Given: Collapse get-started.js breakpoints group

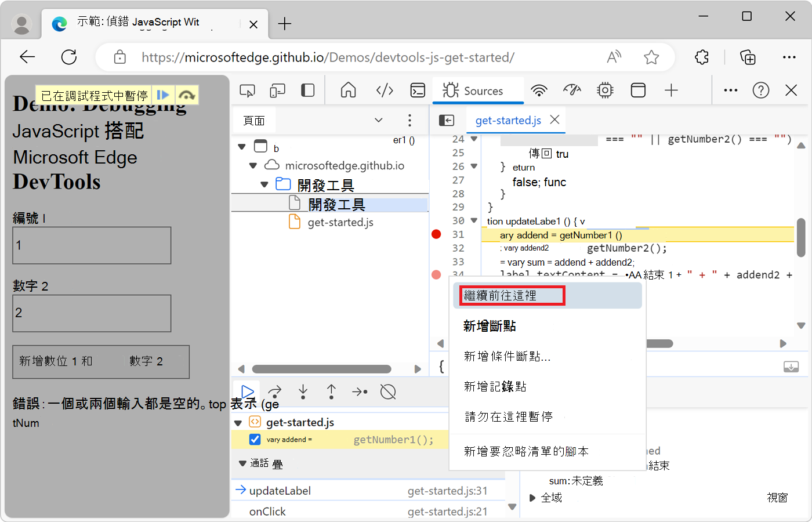Looking at the screenshot, I should click(x=238, y=423).
